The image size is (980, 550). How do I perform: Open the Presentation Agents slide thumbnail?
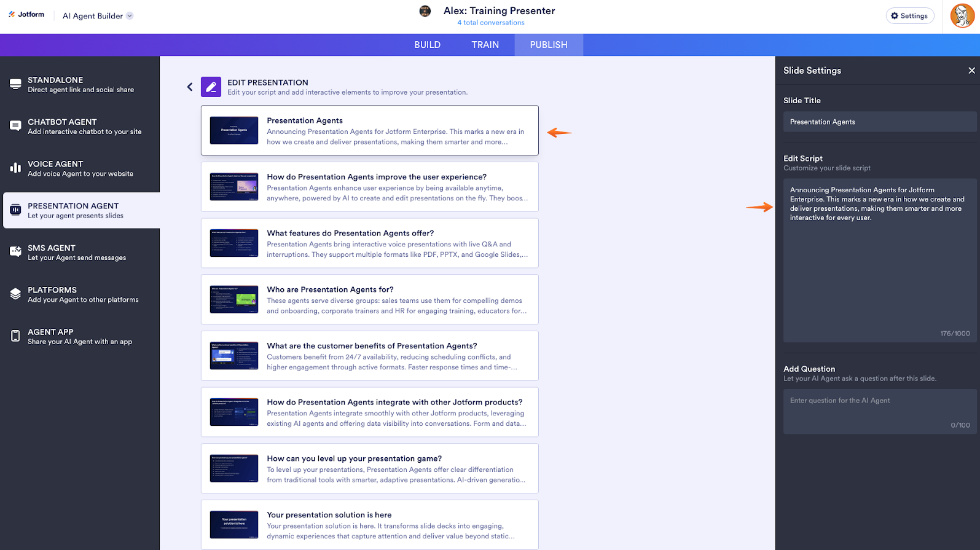point(234,130)
